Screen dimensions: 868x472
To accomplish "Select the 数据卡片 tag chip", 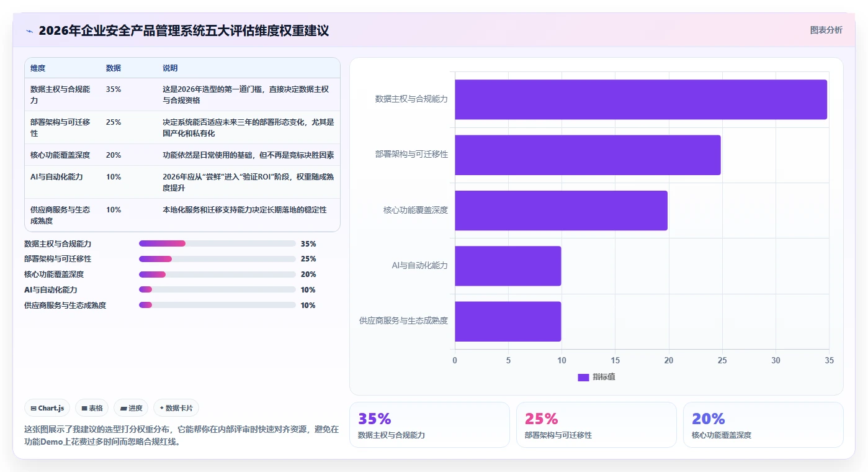I will (176, 408).
